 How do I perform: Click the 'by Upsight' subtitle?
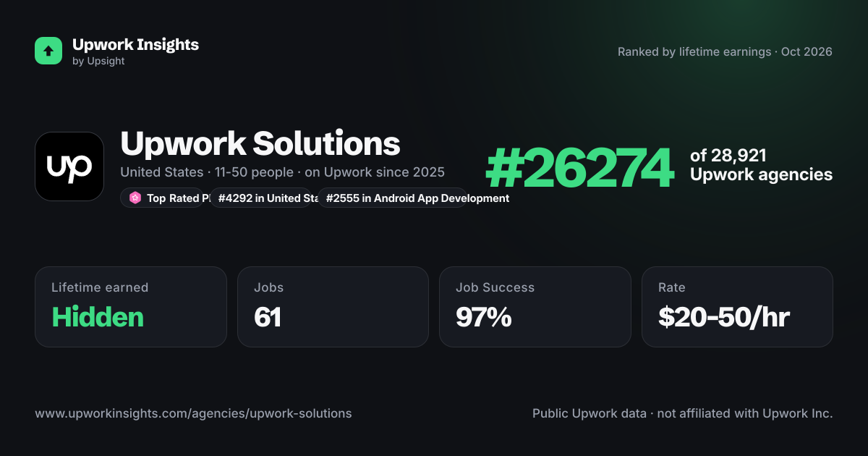(98, 62)
